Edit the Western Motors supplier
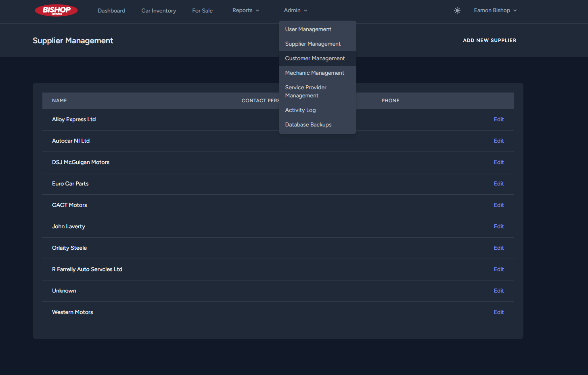This screenshot has width=588, height=375. (498, 312)
